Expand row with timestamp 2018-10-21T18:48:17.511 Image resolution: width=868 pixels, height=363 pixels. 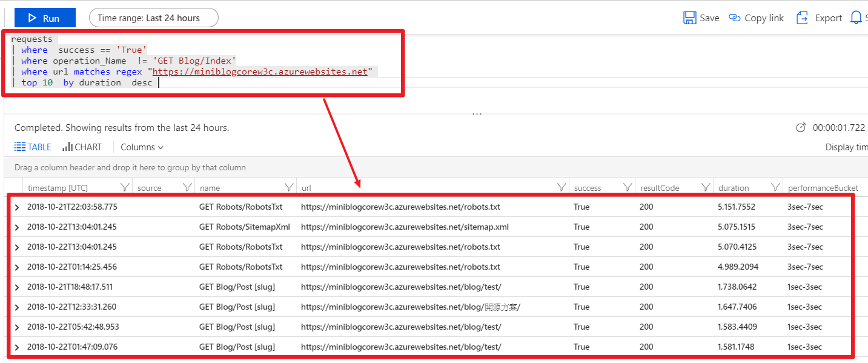click(x=17, y=287)
